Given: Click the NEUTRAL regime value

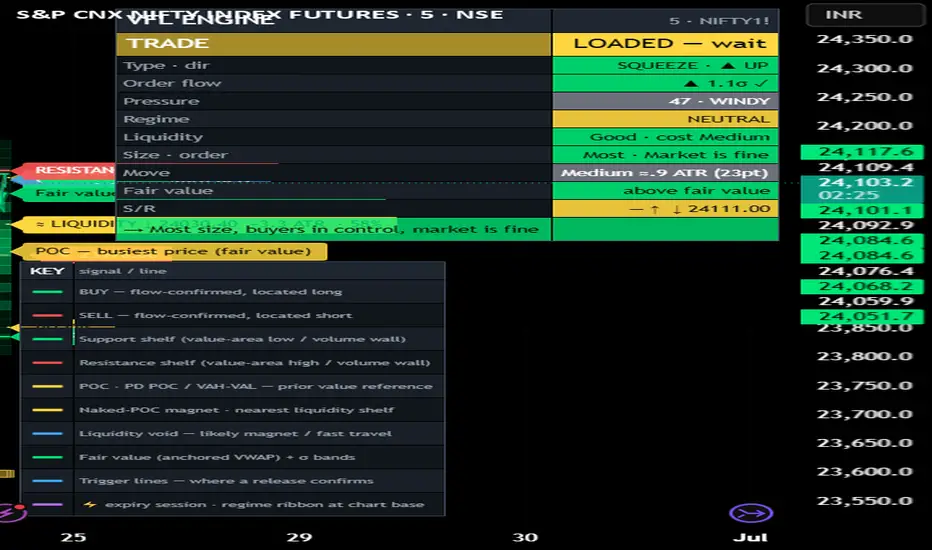Looking at the screenshot, I should 666,119.
